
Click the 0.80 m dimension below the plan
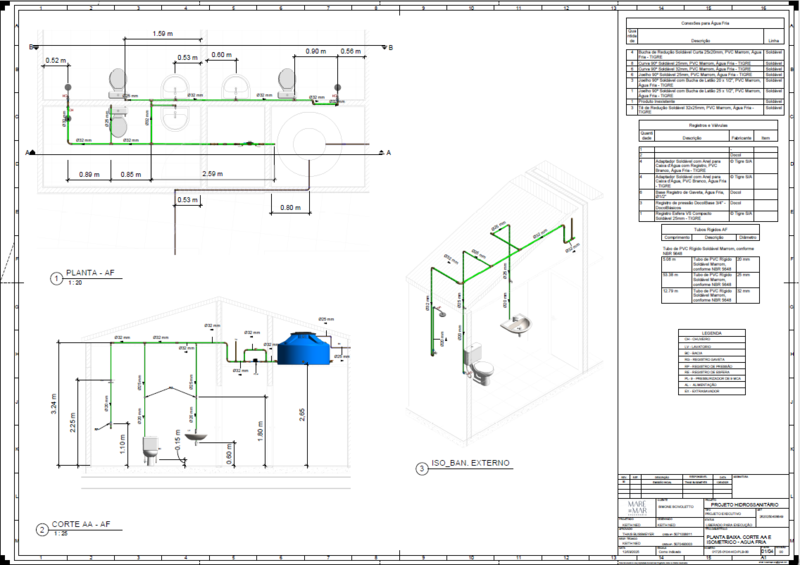click(290, 208)
